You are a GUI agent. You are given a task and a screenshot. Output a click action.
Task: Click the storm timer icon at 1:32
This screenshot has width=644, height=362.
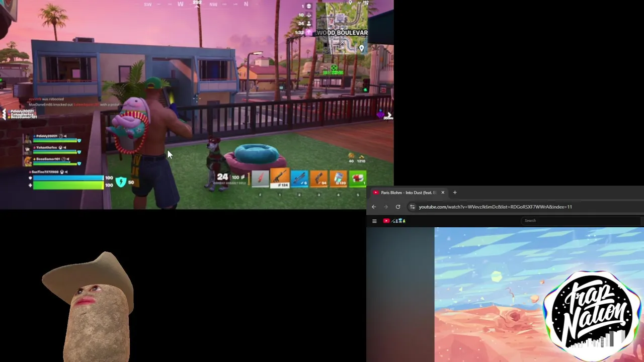[309, 32]
